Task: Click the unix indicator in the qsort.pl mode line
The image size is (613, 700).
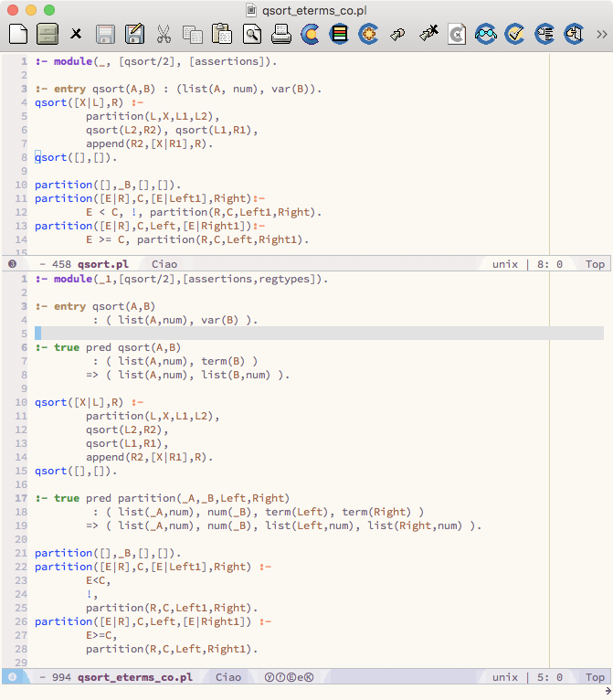Action: [504, 264]
